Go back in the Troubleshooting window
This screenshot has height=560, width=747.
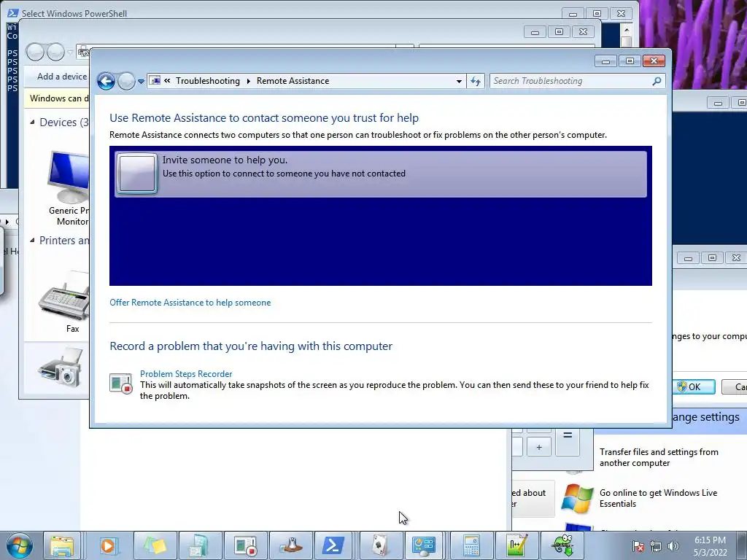(x=106, y=82)
